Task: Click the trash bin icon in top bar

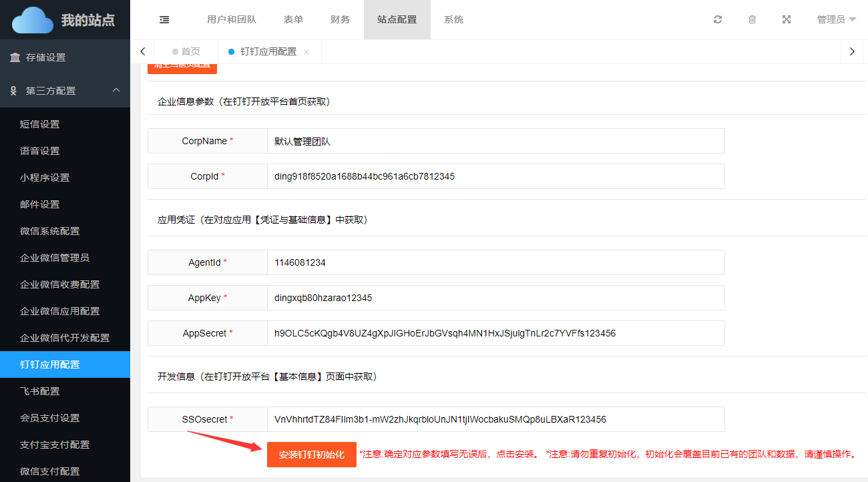Action: [x=752, y=20]
